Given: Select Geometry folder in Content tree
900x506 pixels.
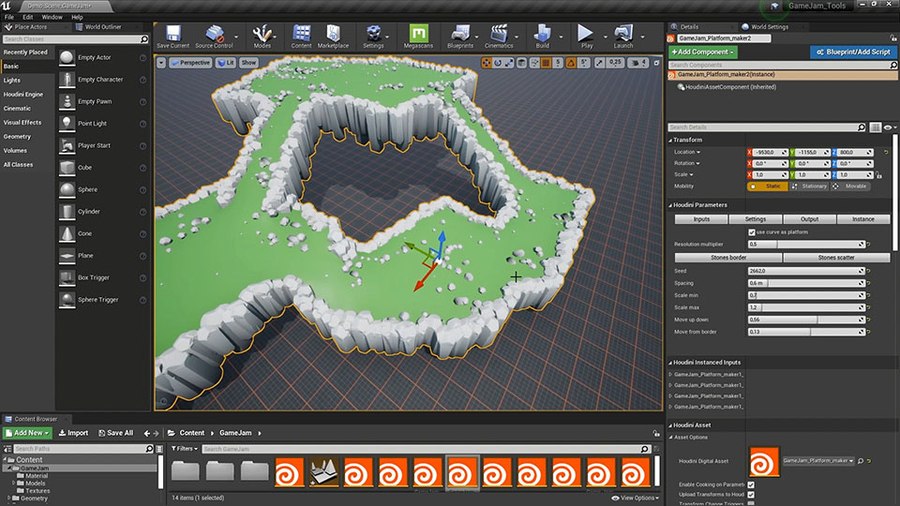Looking at the screenshot, I should [x=34, y=499].
